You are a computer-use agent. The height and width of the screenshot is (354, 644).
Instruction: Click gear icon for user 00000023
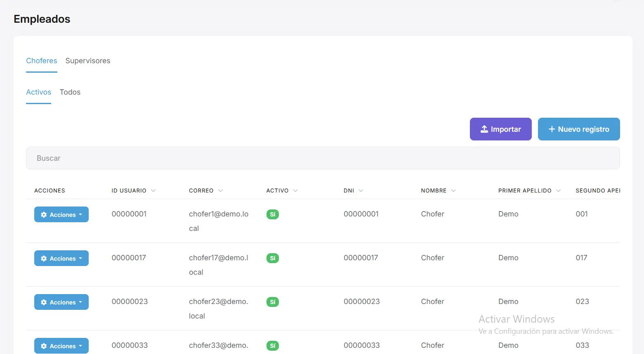[44, 302]
